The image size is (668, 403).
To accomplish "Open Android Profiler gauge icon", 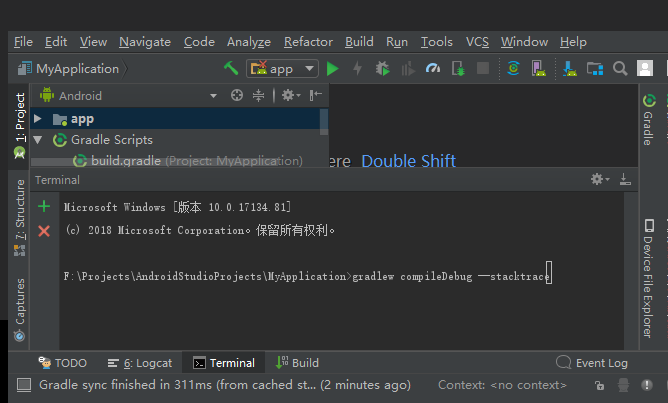I will [433, 68].
